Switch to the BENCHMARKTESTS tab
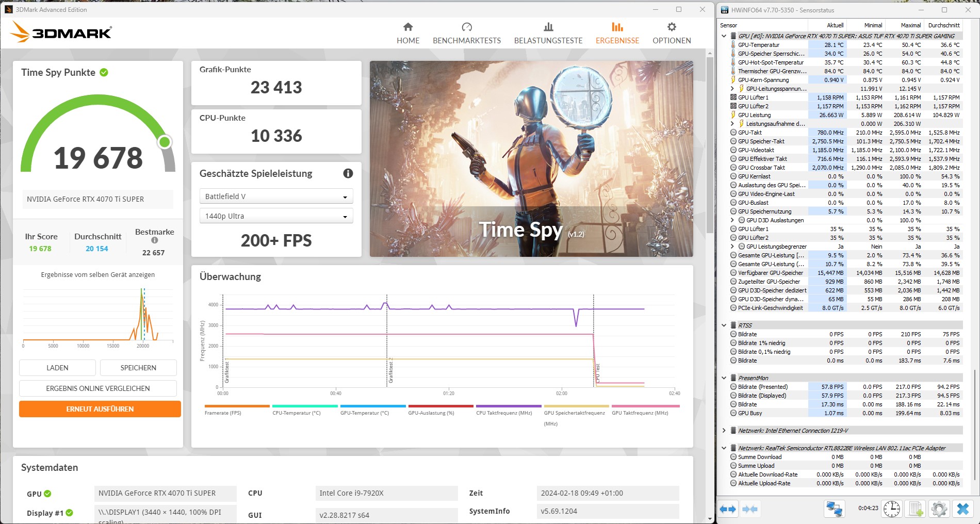The image size is (980, 524). (x=467, y=34)
